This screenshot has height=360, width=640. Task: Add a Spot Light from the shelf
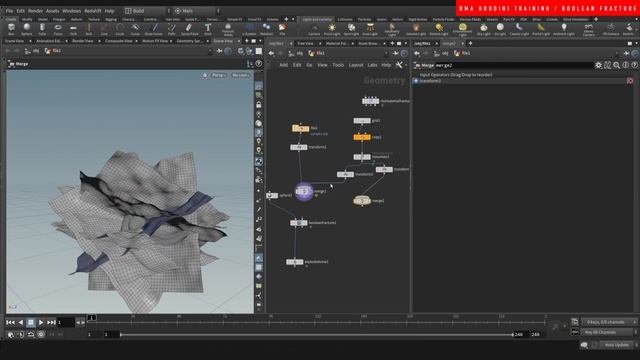351,29
